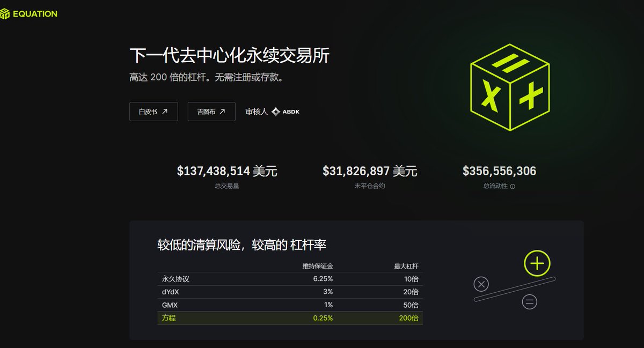Click the $31,826,897 open interest figure

pos(370,171)
